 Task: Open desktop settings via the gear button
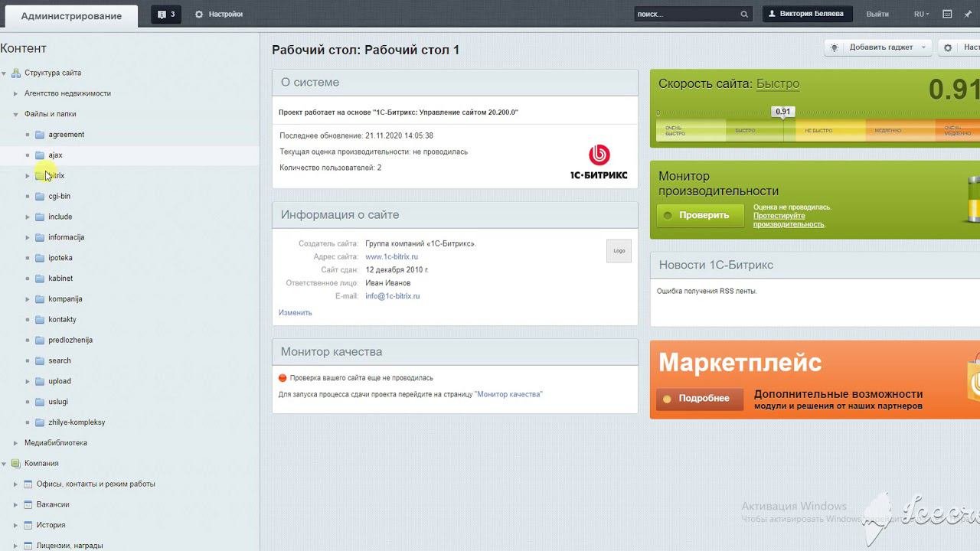coord(948,47)
